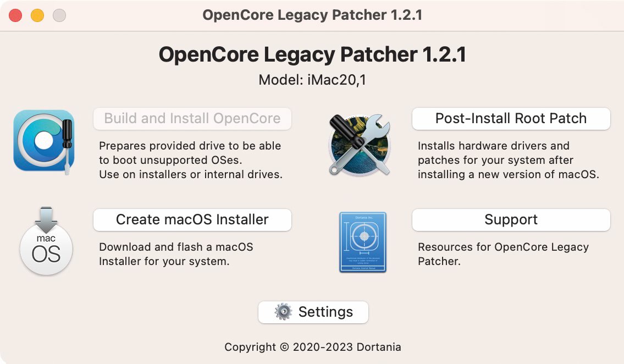The width and height of the screenshot is (624, 364).
Task: Click the window title bar text
Action: 312,15
